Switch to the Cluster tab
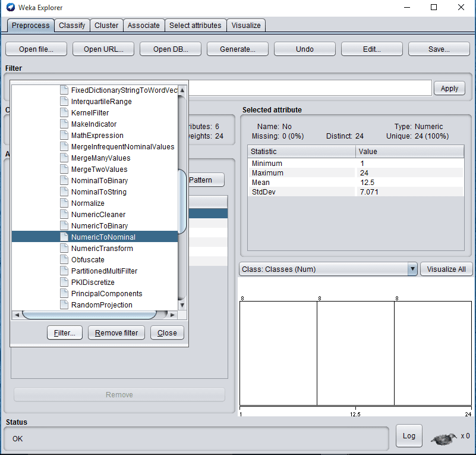The image size is (476, 455). [x=106, y=25]
